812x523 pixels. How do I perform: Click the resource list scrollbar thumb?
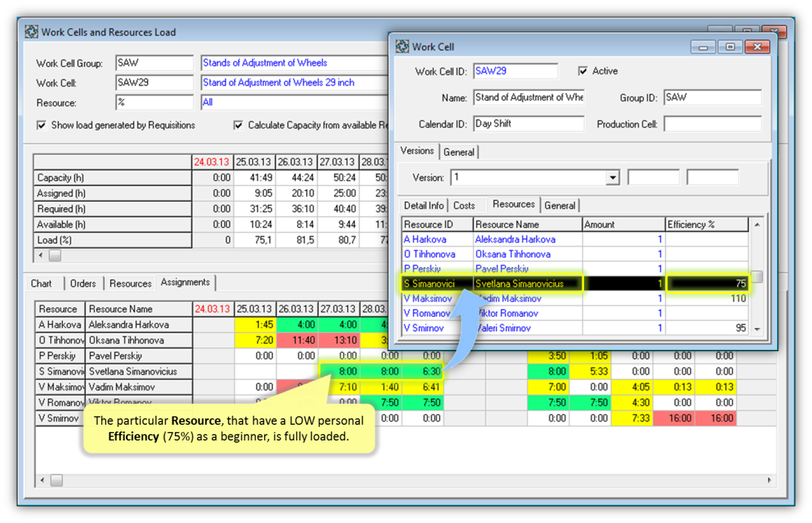coord(756,277)
